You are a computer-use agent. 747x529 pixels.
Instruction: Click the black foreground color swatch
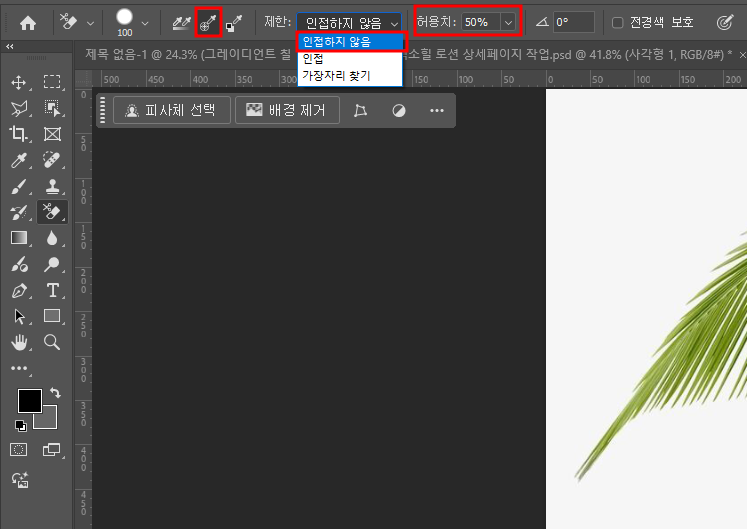pos(30,401)
